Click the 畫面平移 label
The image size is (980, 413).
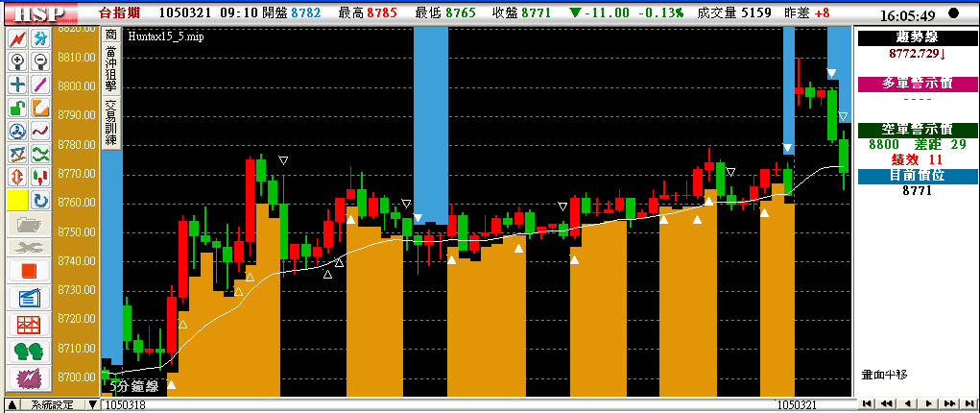point(884,375)
